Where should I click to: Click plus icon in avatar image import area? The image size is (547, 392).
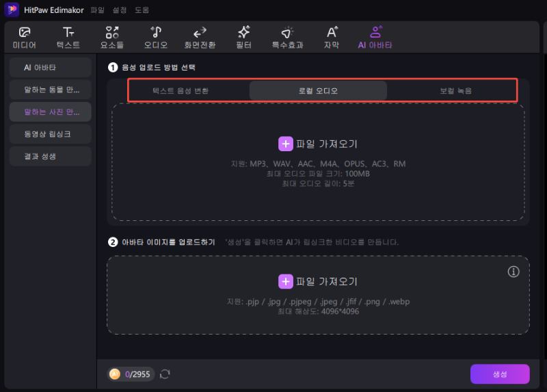[x=285, y=281]
